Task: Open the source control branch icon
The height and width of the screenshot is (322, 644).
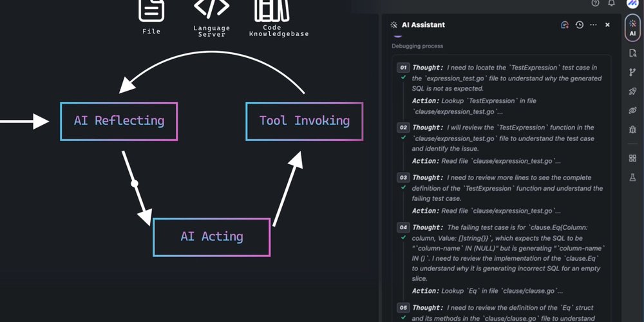Action: pyautogui.click(x=632, y=72)
